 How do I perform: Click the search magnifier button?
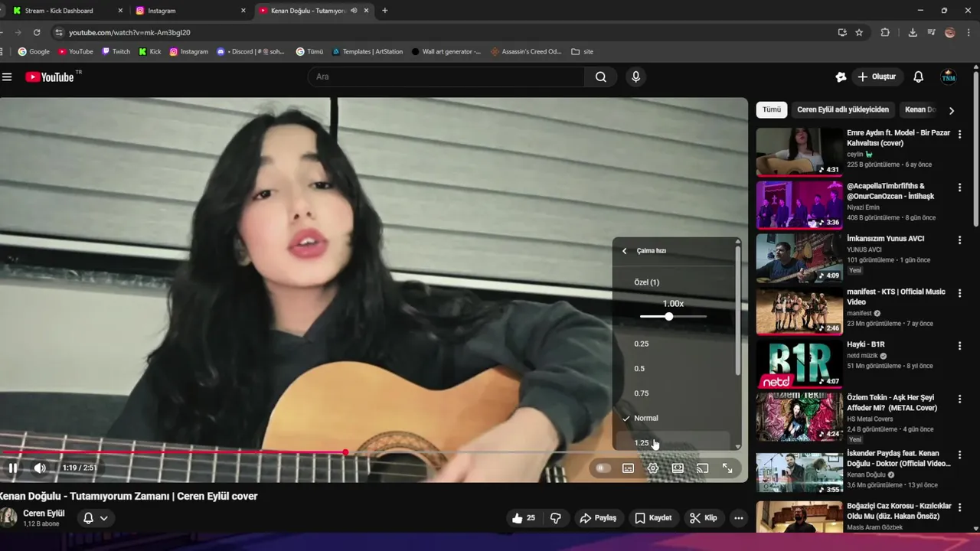click(601, 77)
